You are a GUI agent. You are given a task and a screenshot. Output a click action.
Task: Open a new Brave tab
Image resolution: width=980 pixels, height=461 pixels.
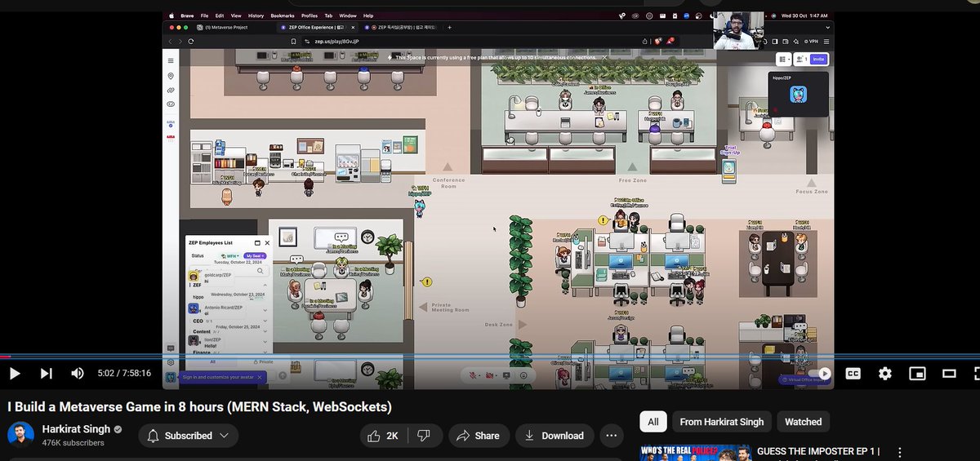tap(449, 27)
